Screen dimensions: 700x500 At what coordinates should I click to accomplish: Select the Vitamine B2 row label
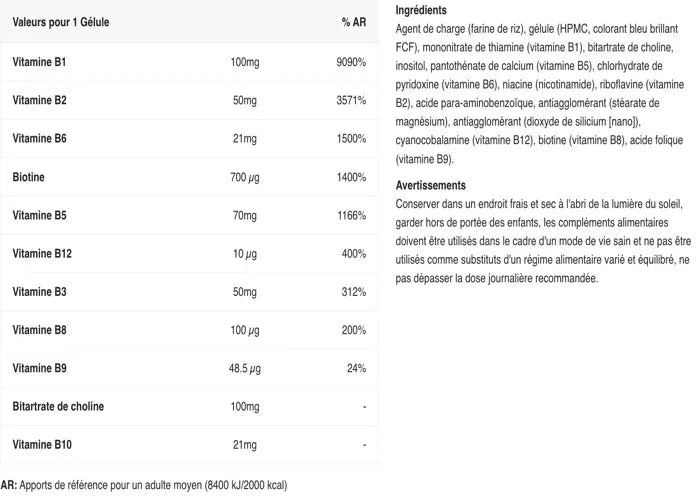tap(39, 101)
